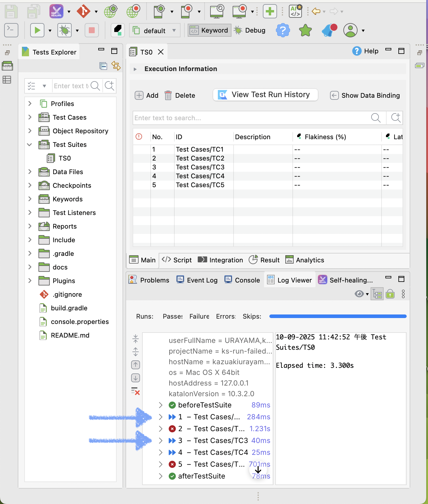Toggle the Keyword perspective button

pos(210,30)
